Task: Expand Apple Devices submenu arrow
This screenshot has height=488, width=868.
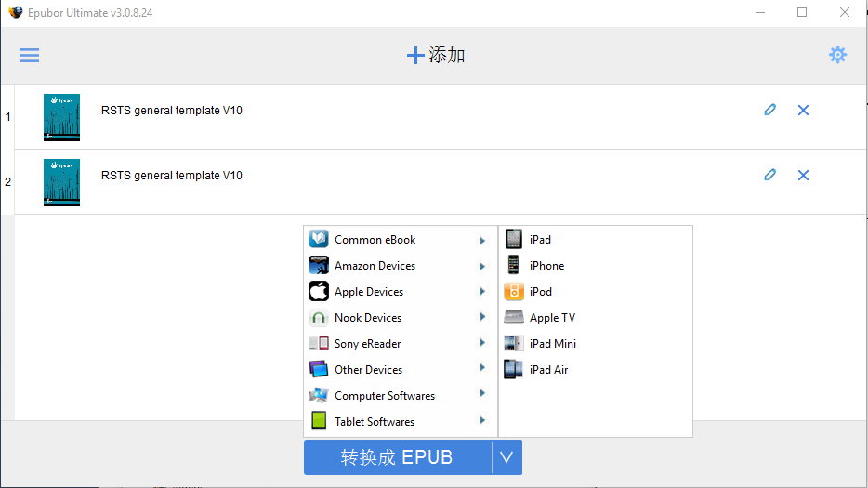Action: pos(482,291)
